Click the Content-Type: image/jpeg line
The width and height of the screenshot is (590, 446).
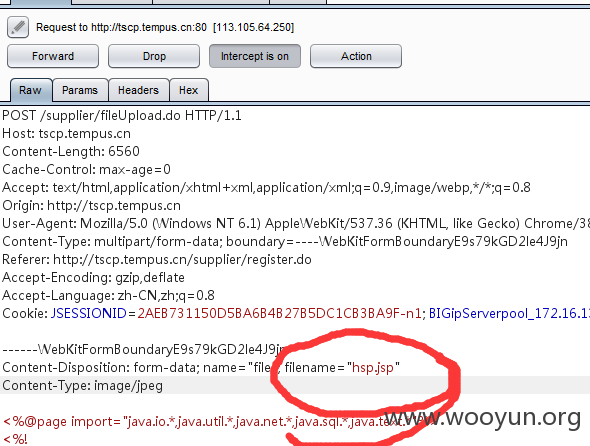[x=82, y=385]
